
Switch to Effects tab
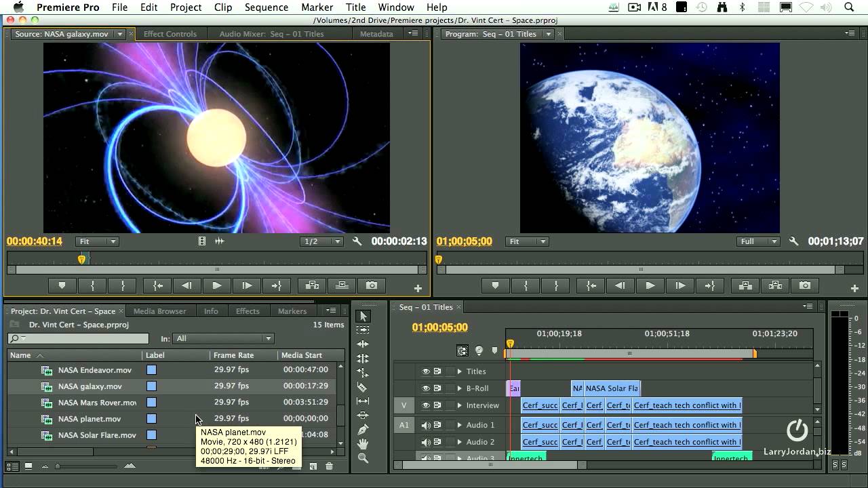tap(248, 311)
